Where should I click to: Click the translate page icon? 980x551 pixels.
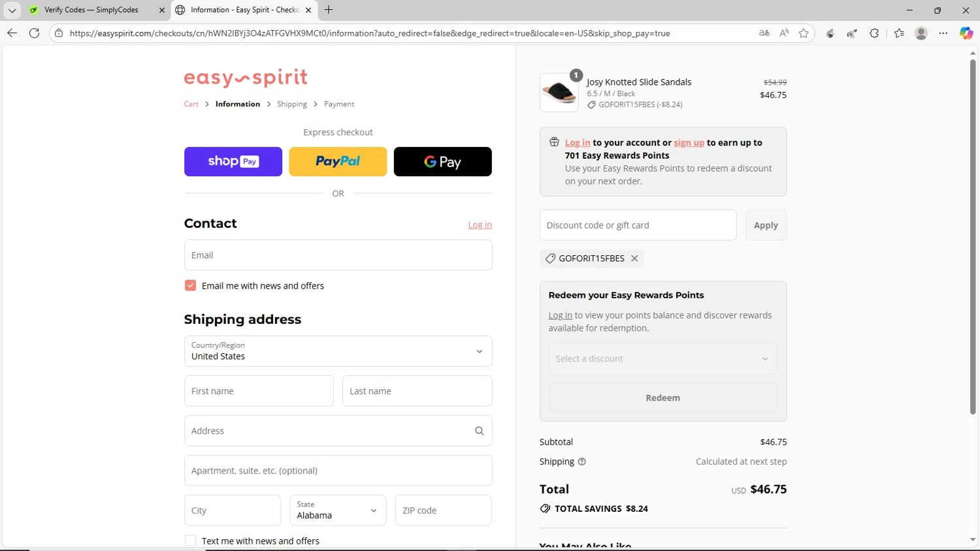click(764, 33)
